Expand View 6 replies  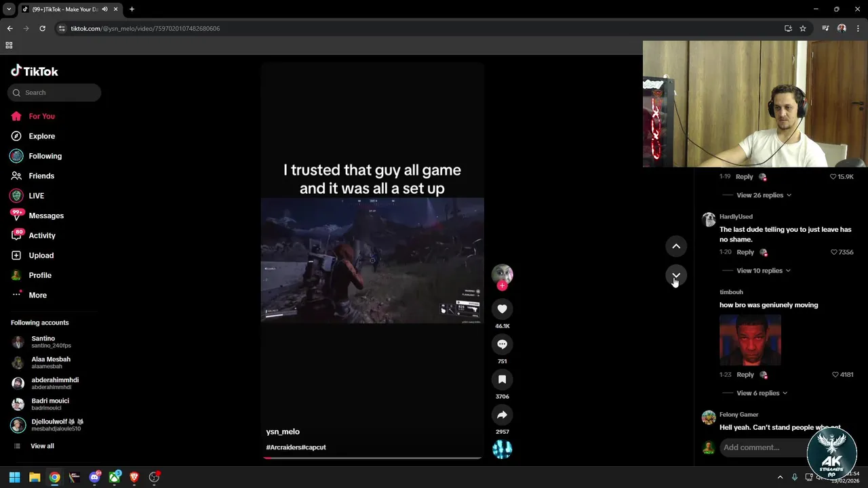coord(762,393)
